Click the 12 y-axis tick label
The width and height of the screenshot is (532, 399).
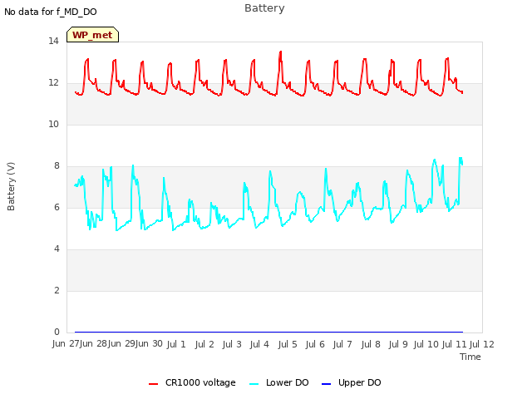pyautogui.click(x=53, y=82)
